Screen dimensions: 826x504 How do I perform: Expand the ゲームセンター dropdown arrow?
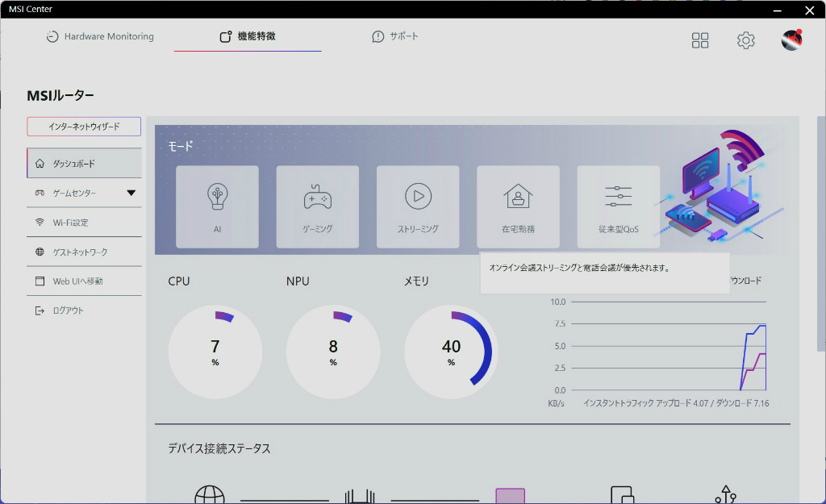pyautogui.click(x=131, y=193)
